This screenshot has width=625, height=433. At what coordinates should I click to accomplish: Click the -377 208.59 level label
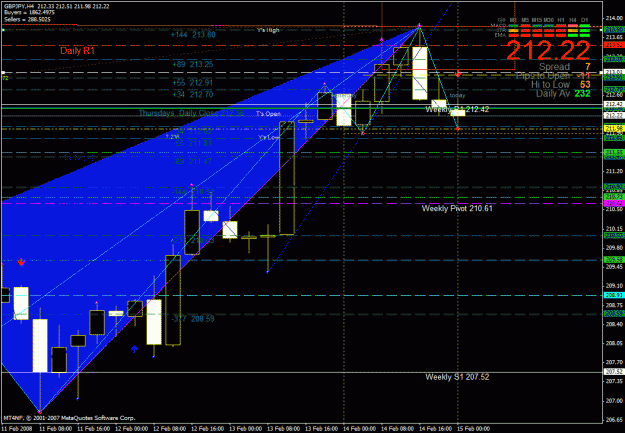[x=193, y=319]
